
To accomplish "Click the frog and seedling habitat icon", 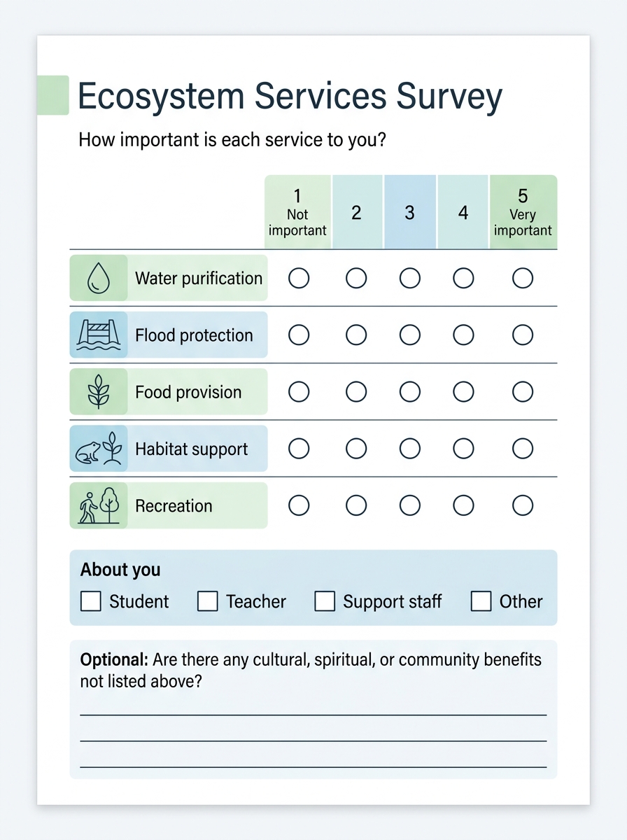I will point(98,449).
